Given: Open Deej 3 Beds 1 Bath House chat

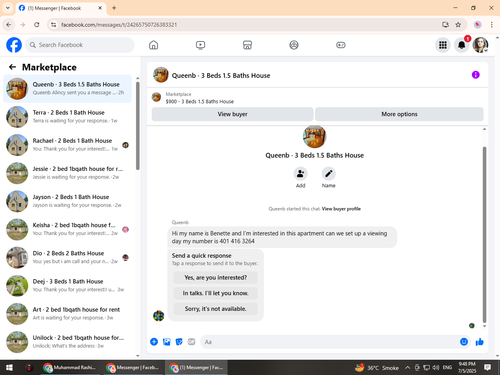Looking at the screenshot, I should (x=67, y=286).
